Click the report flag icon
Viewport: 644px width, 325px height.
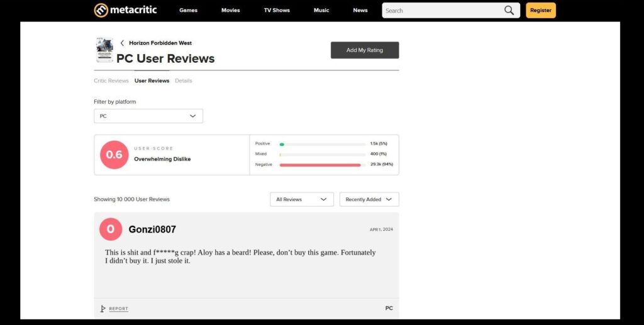tap(103, 309)
